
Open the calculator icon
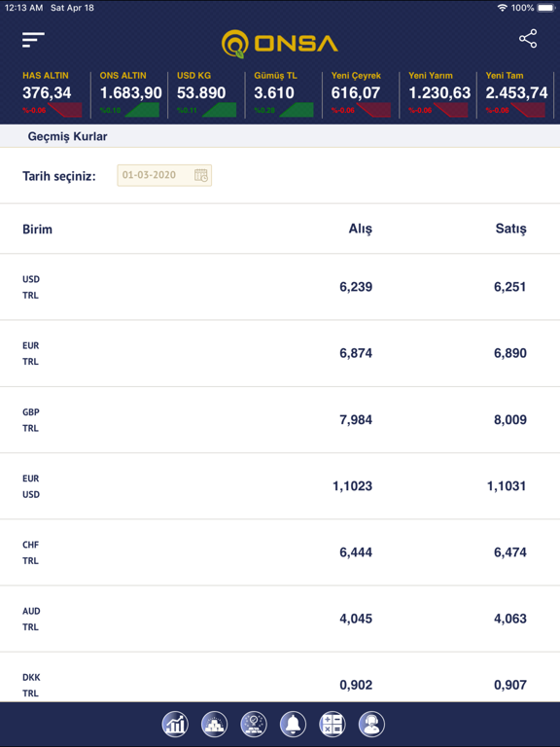pyautogui.click(x=332, y=724)
